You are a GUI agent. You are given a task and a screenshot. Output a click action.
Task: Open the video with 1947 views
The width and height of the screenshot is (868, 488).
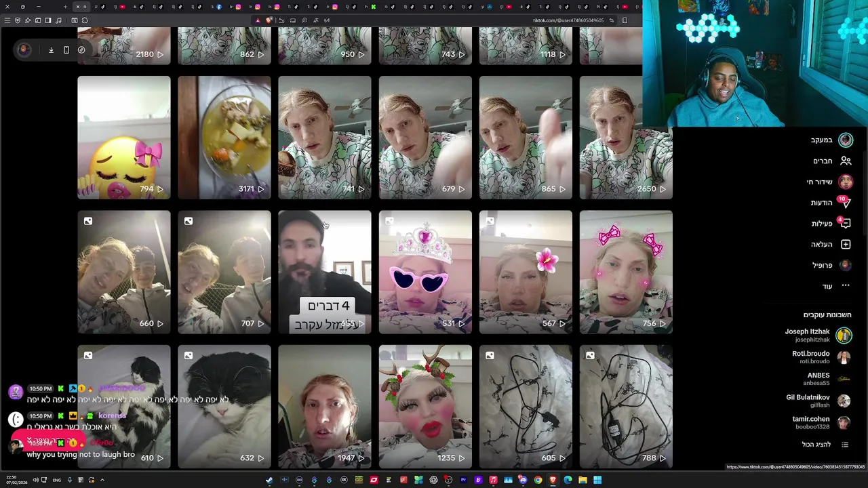point(324,407)
